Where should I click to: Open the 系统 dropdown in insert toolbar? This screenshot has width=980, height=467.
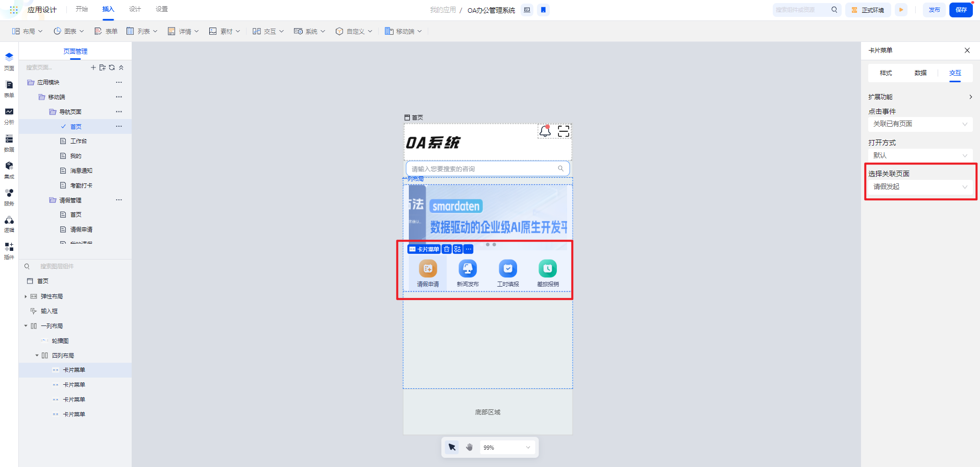(x=310, y=31)
